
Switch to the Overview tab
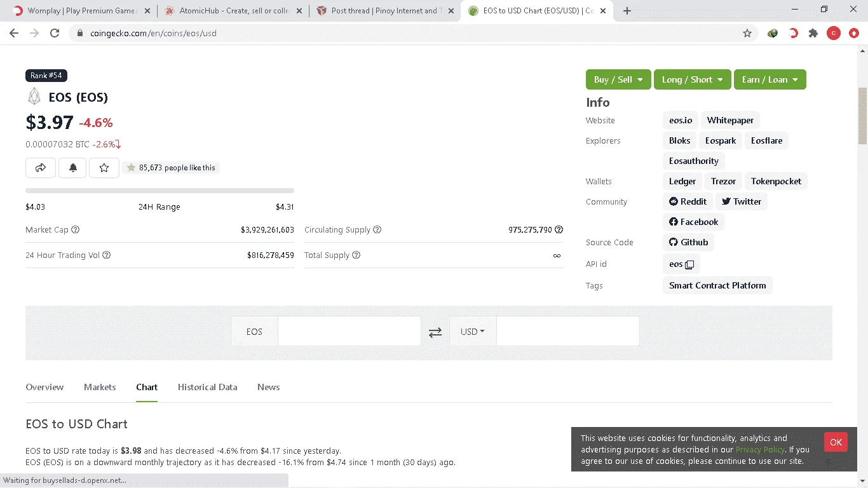(44, 387)
